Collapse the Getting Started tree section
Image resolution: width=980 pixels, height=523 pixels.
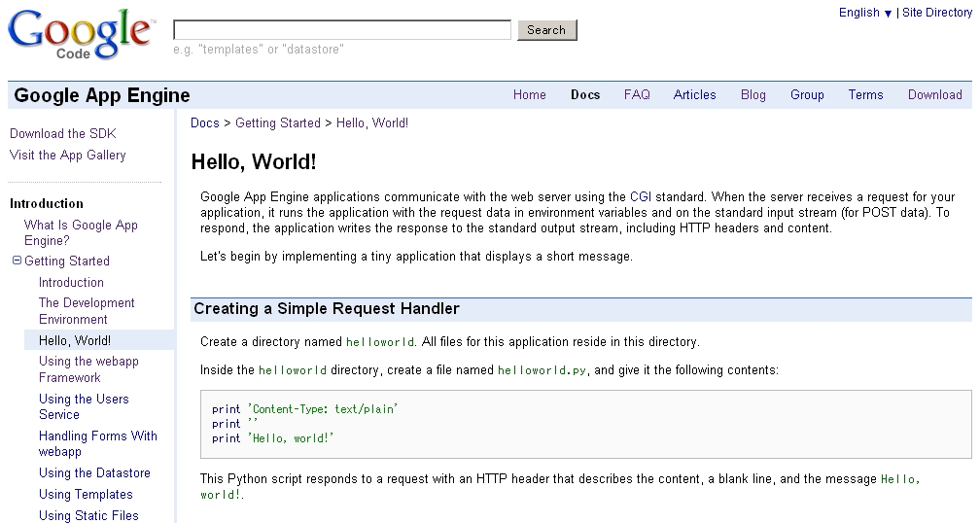pos(17,261)
